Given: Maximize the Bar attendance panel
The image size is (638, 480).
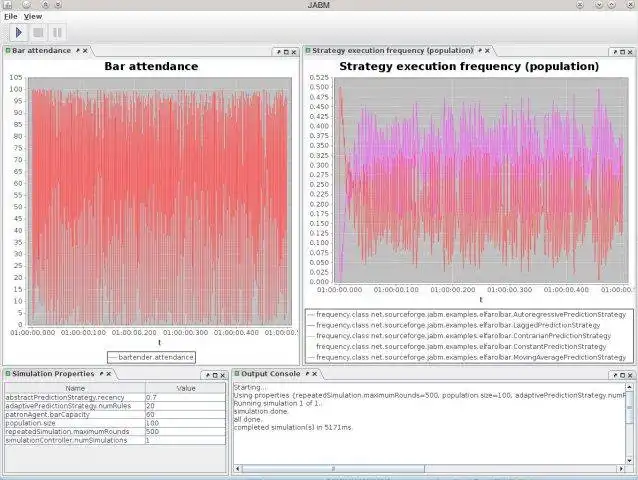Looking at the screenshot, I should 286,52.
